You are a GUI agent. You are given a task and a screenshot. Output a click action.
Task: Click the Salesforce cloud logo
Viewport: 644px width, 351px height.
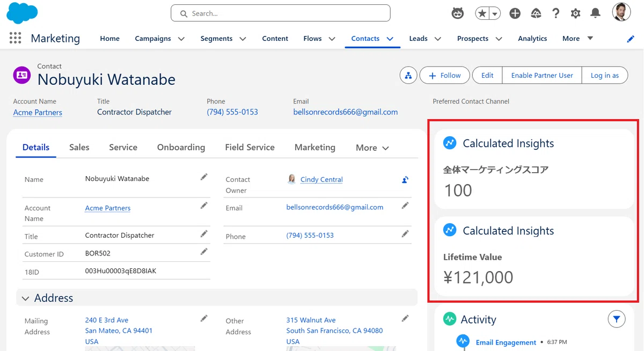click(x=22, y=13)
